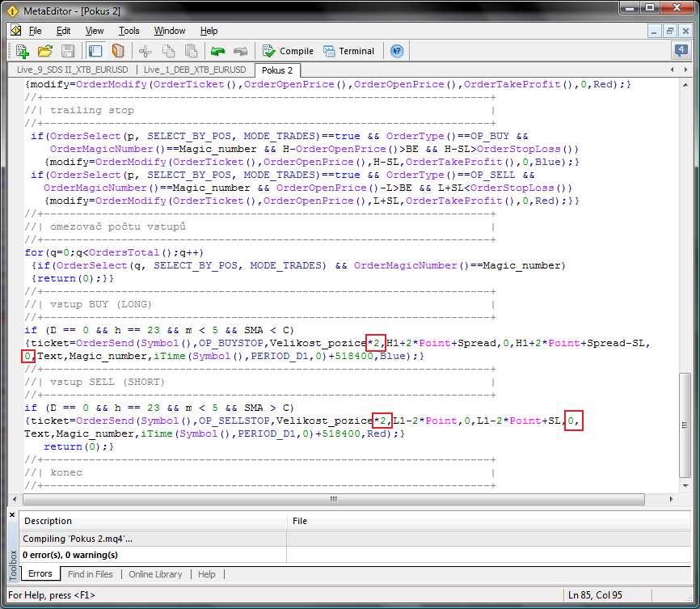Open file with the folder icon
Screen dimensions: 700x609
[45, 51]
